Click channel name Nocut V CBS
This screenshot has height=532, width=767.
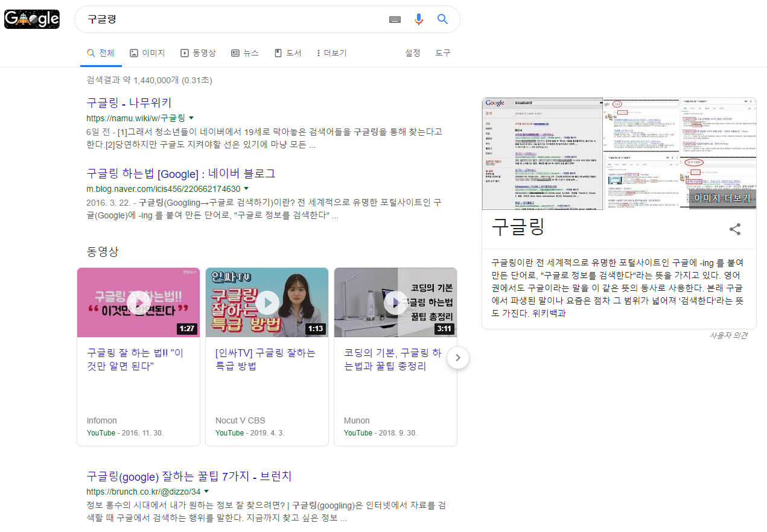pyautogui.click(x=240, y=420)
